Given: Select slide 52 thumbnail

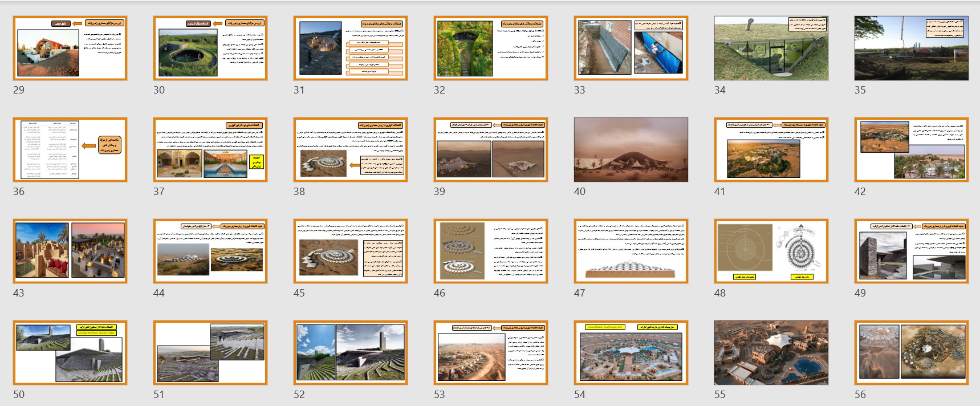Looking at the screenshot, I should click(x=351, y=352).
